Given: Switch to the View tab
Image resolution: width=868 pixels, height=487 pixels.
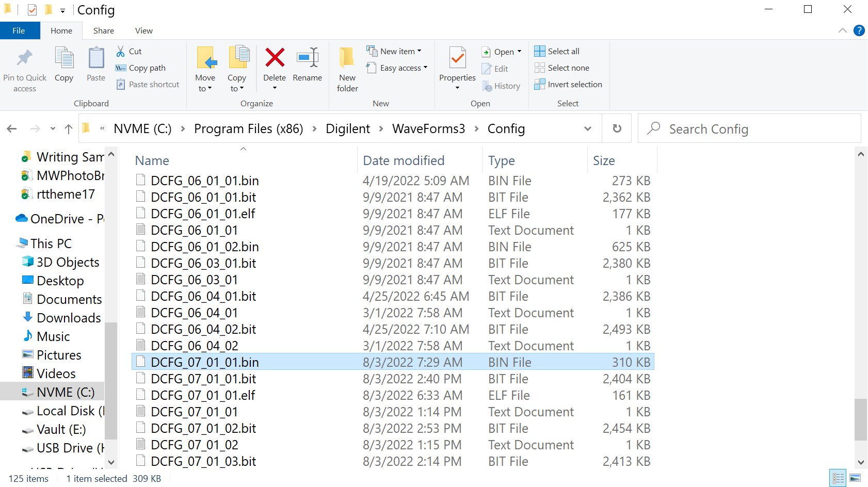Looking at the screenshot, I should point(144,30).
